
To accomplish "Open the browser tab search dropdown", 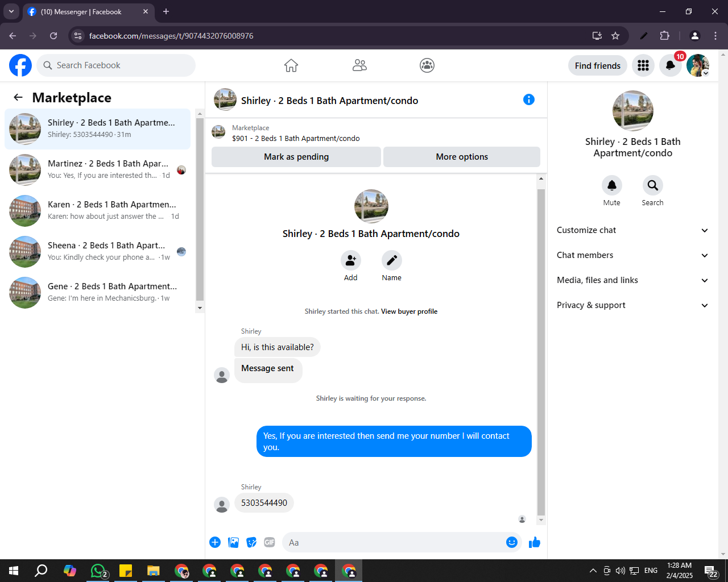I will 11,11.
